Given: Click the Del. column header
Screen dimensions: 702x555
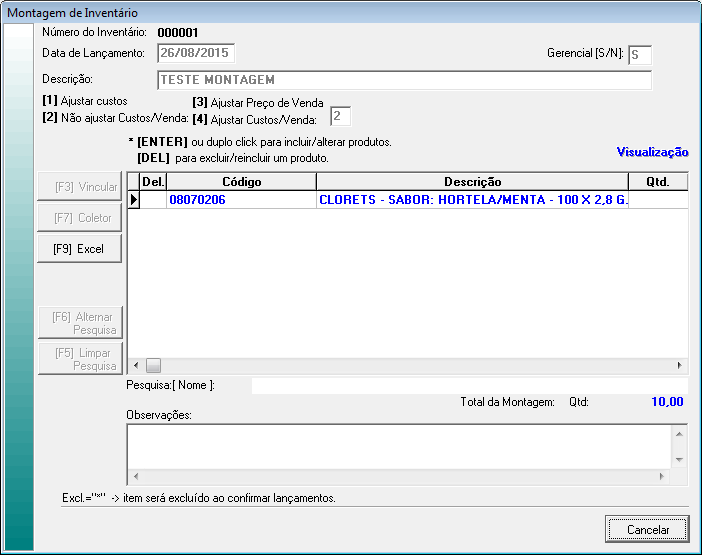Looking at the screenshot, I should click(153, 182).
